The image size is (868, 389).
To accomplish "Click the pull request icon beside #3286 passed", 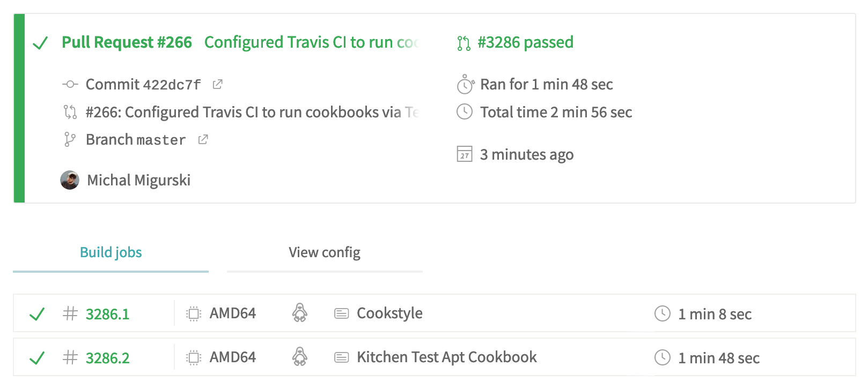I will pos(464,43).
